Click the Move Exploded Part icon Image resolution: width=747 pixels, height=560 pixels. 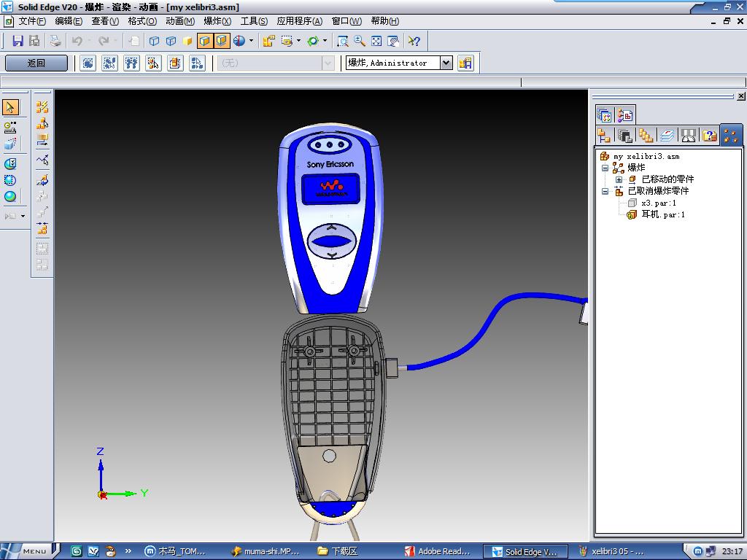(x=42, y=141)
